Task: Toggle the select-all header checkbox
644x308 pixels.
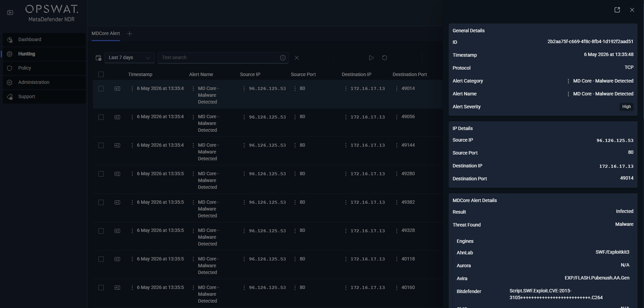Action: click(101, 74)
